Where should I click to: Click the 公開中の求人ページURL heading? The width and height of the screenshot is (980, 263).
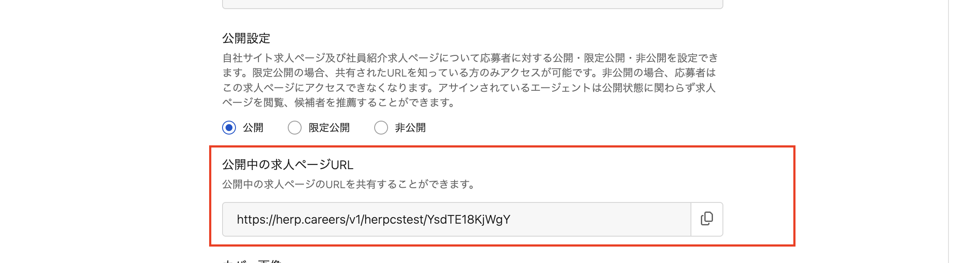pos(288,165)
